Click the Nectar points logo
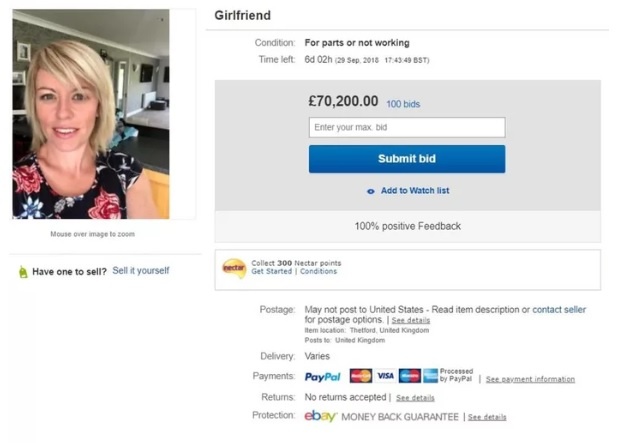The width and height of the screenshot is (628, 443). point(234,267)
